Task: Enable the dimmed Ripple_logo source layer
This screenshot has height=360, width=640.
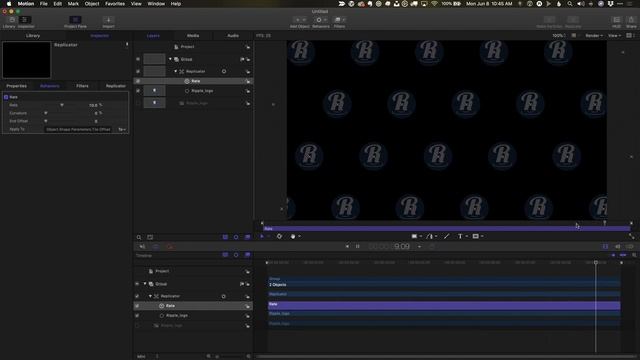Action: tap(138, 103)
